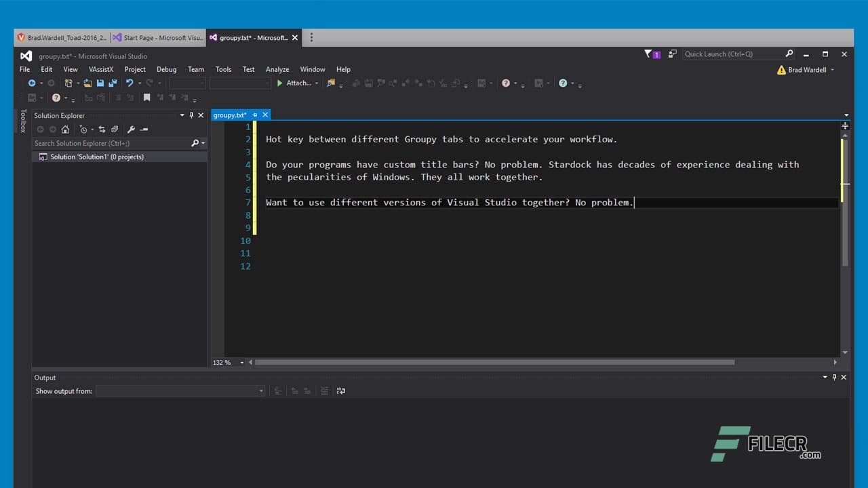The width and height of the screenshot is (868, 488).
Task: Open a file with the Open File icon
Action: tap(87, 83)
